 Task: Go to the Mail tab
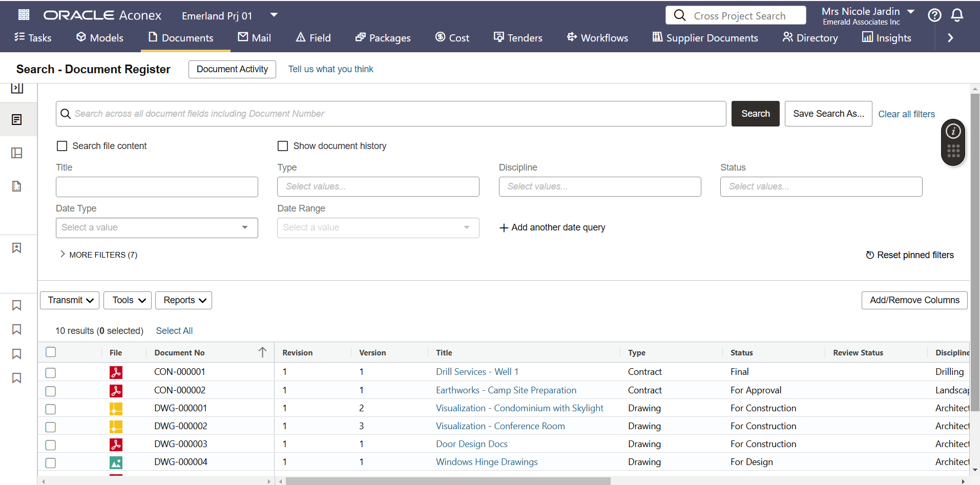coord(255,38)
